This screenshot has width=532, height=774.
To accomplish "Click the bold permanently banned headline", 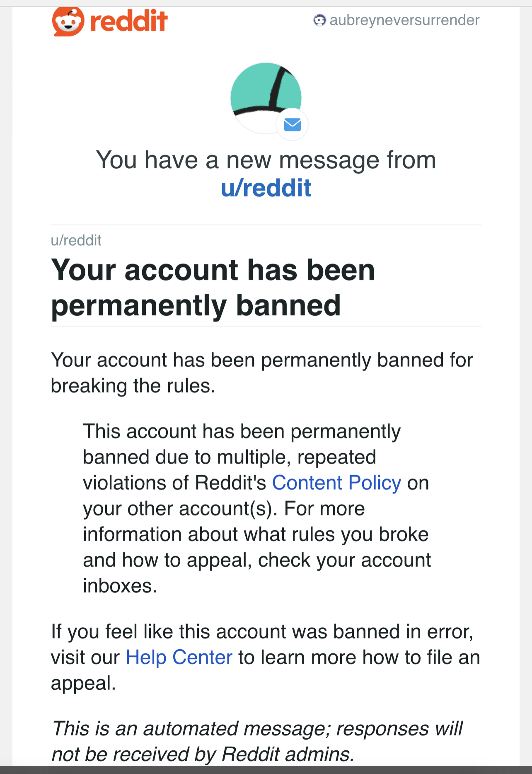I will tap(213, 288).
